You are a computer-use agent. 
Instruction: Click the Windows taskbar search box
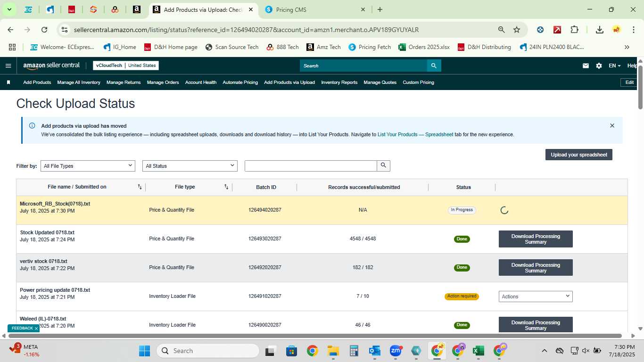pyautogui.click(x=207, y=351)
